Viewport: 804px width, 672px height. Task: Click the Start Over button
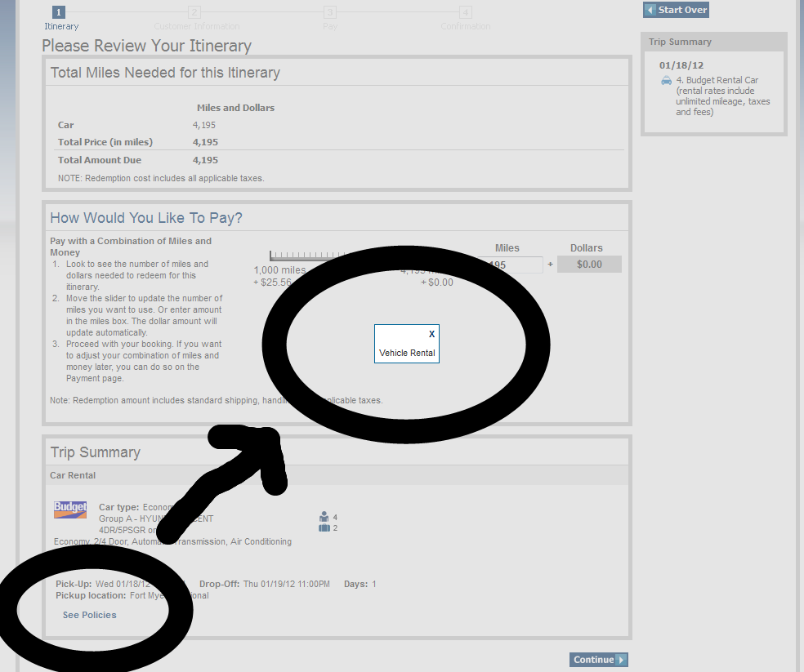pos(676,10)
